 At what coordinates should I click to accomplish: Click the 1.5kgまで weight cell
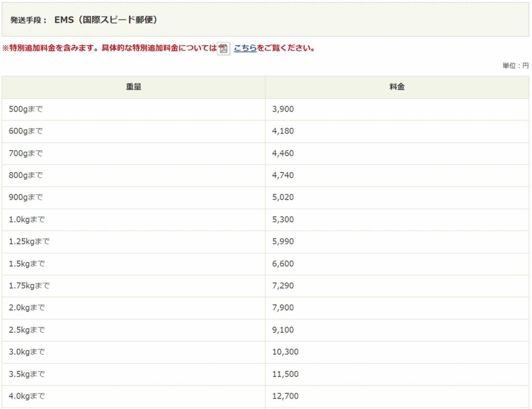27,264
